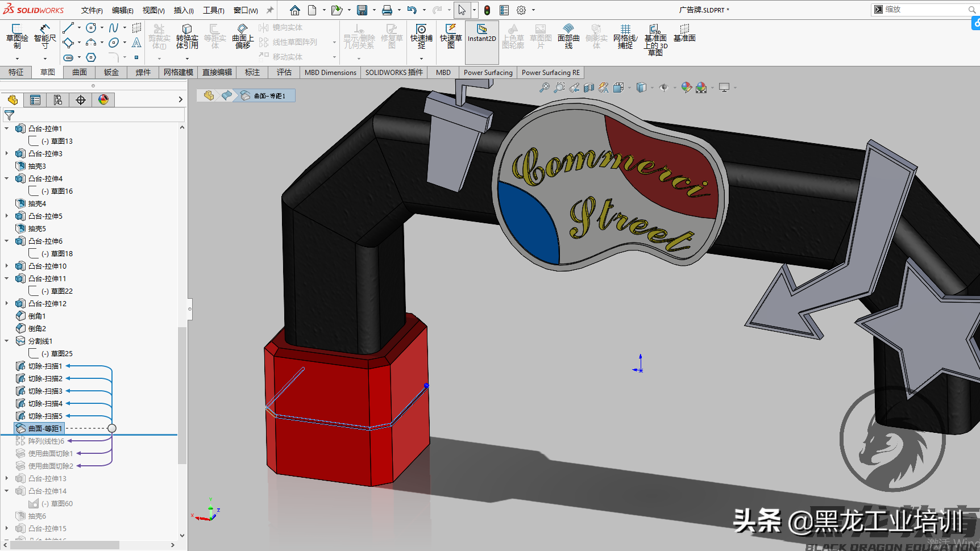The width and height of the screenshot is (980, 551).
Task: Switch to the 曲面 CommandManager tab
Action: tap(79, 72)
